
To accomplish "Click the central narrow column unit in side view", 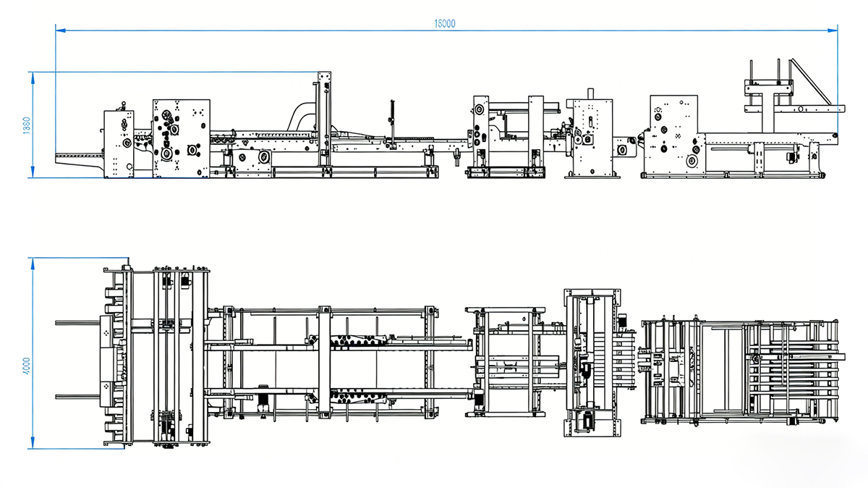I will [x=590, y=138].
